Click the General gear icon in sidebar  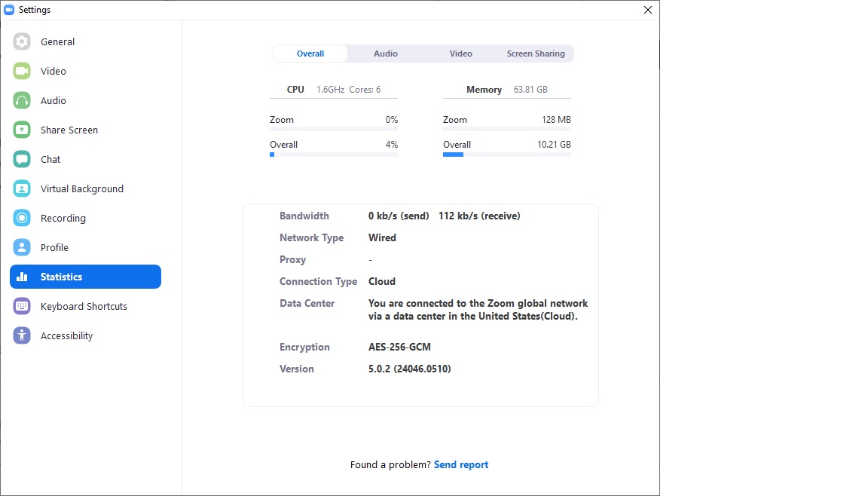click(x=22, y=41)
